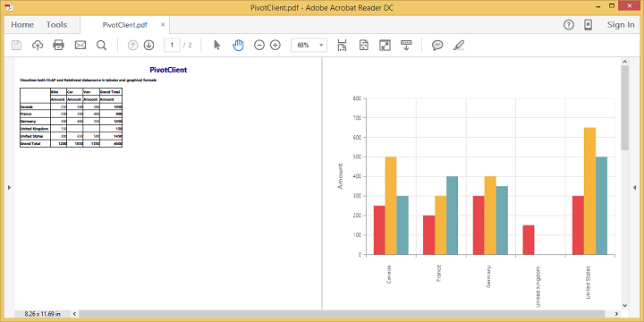This screenshot has width=644, height=322.
Task: Zoom out with minus icon
Action: [x=259, y=46]
